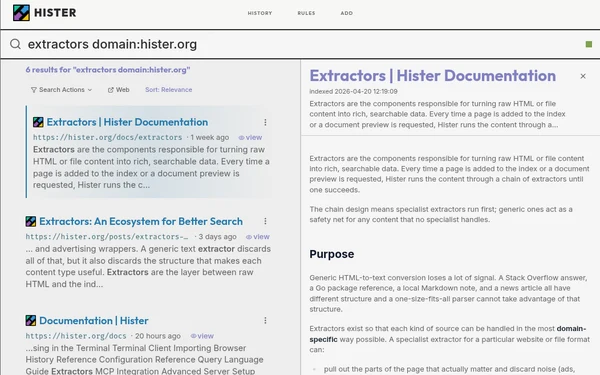
Task: Toggle view preview for the 3 days ago result
Action: click(258, 237)
